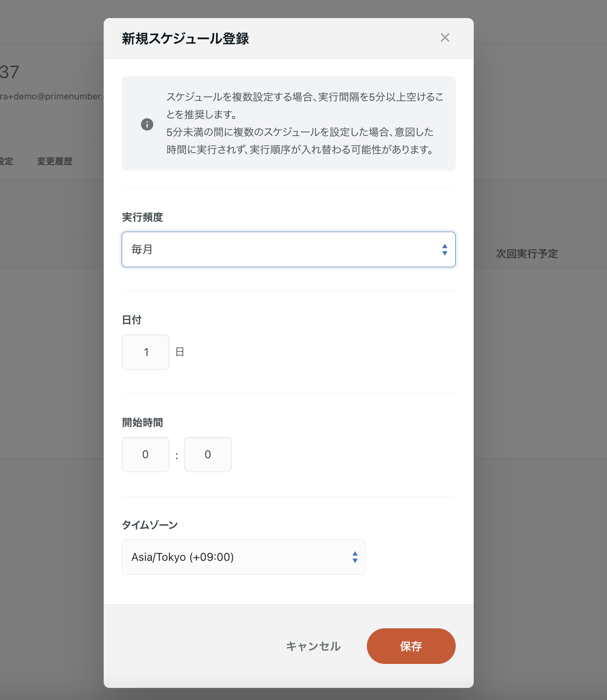The height and width of the screenshot is (700, 607).
Task: Change the timezone from Asia/Tokyo (+09:00)
Action: click(243, 557)
